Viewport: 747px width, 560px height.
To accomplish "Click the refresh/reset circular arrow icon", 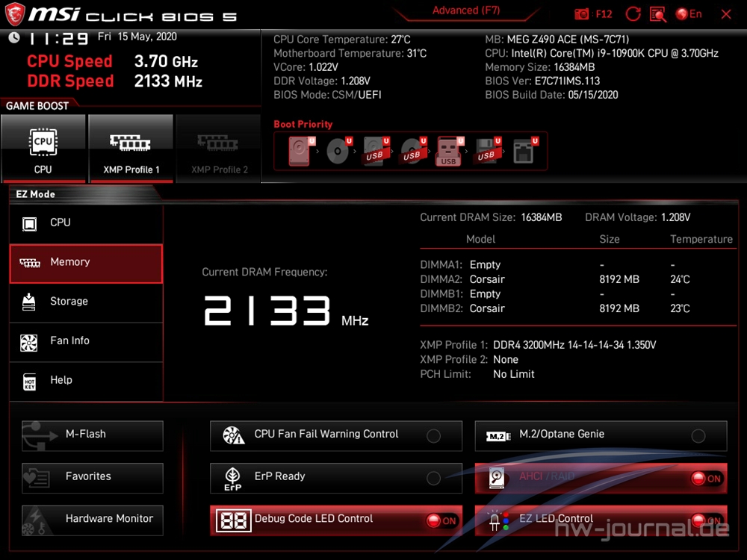I will pos(633,13).
